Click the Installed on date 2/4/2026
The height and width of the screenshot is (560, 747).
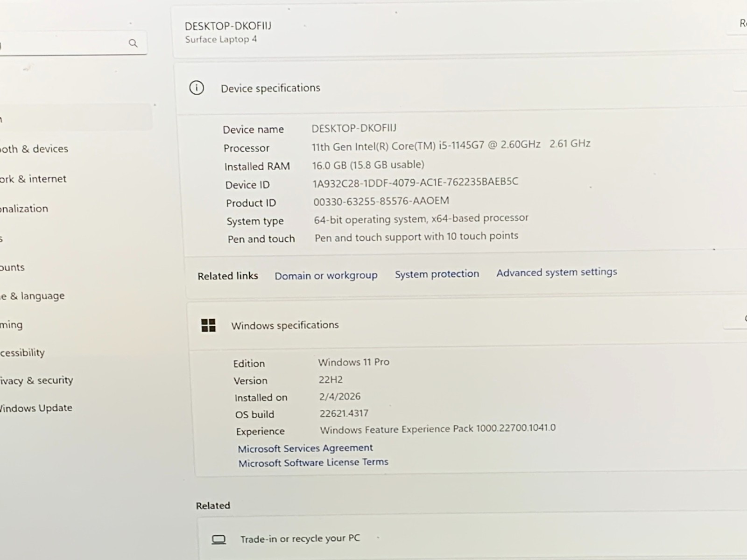point(340,397)
